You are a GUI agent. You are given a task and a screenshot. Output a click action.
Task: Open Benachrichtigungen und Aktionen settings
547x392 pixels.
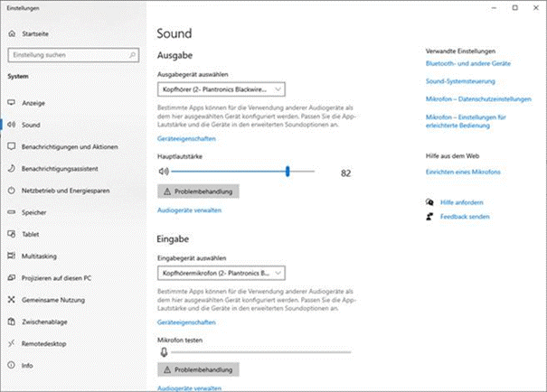coord(71,147)
